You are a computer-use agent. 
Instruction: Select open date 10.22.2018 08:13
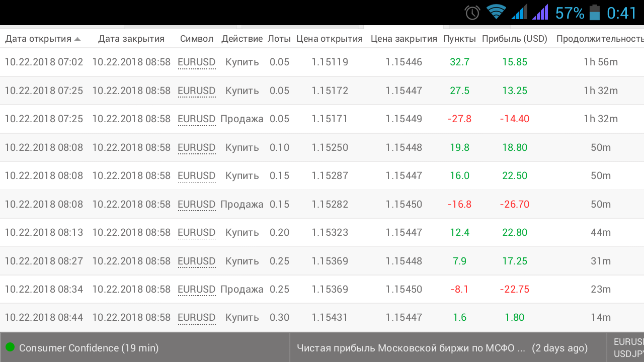click(x=44, y=233)
